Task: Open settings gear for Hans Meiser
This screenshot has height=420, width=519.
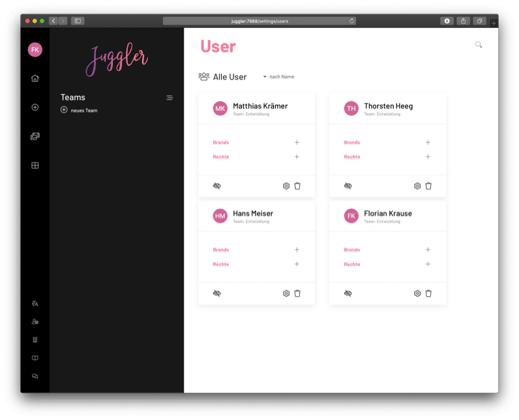Action: pyautogui.click(x=286, y=293)
